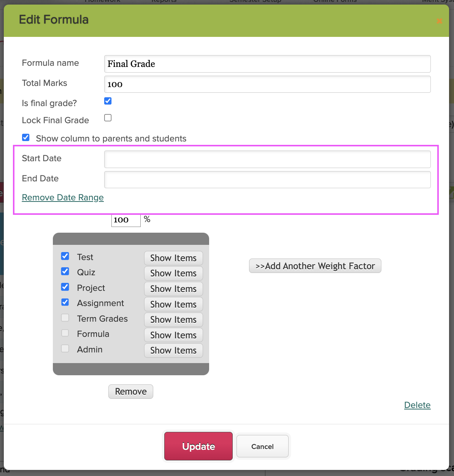Uncheck the Project category checkbox
The image size is (454, 476).
point(65,287)
